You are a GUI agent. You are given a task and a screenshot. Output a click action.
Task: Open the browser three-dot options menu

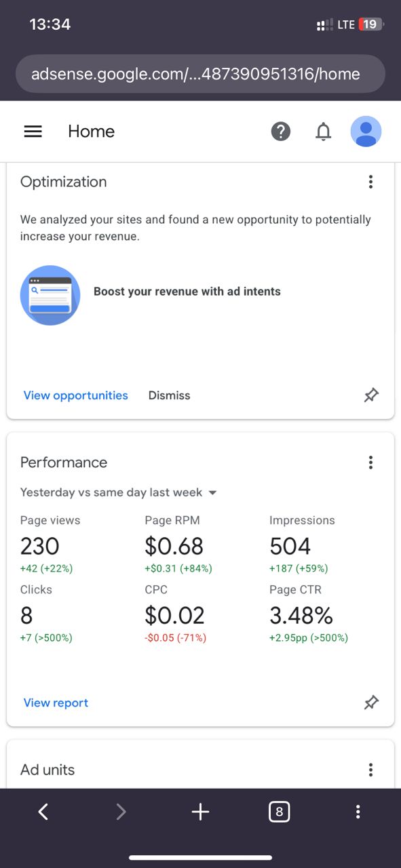[x=358, y=812]
